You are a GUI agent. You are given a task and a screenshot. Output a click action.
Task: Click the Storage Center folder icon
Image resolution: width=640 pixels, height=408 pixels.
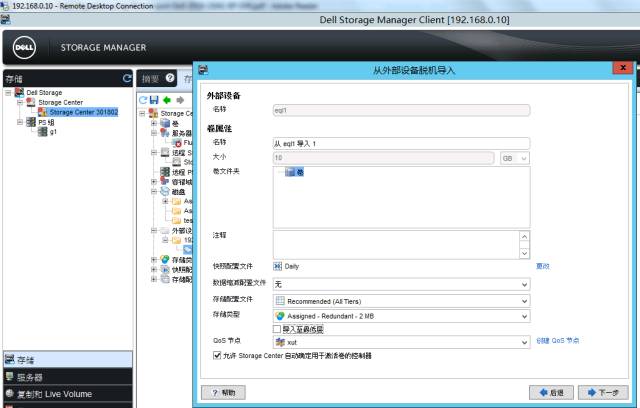coord(31,102)
